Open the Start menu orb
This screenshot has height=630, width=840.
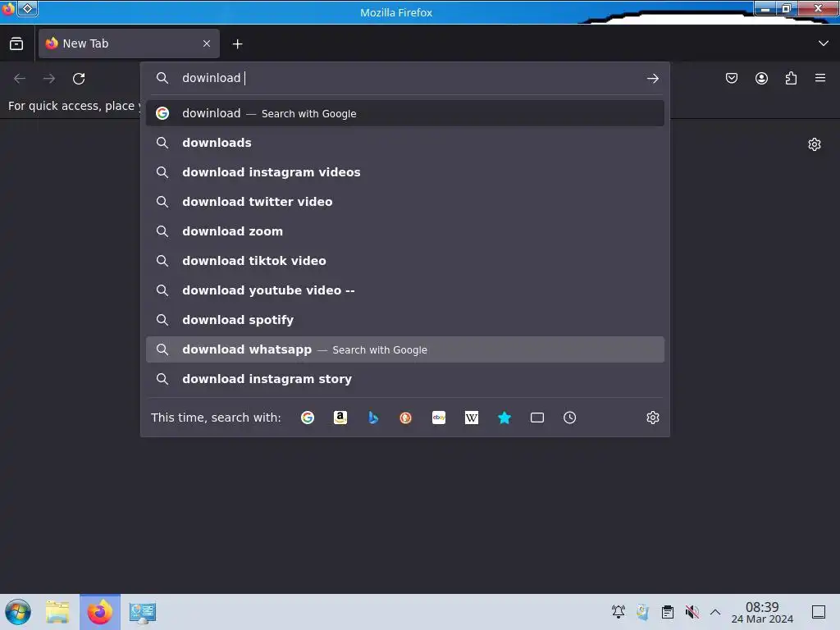[18, 612]
